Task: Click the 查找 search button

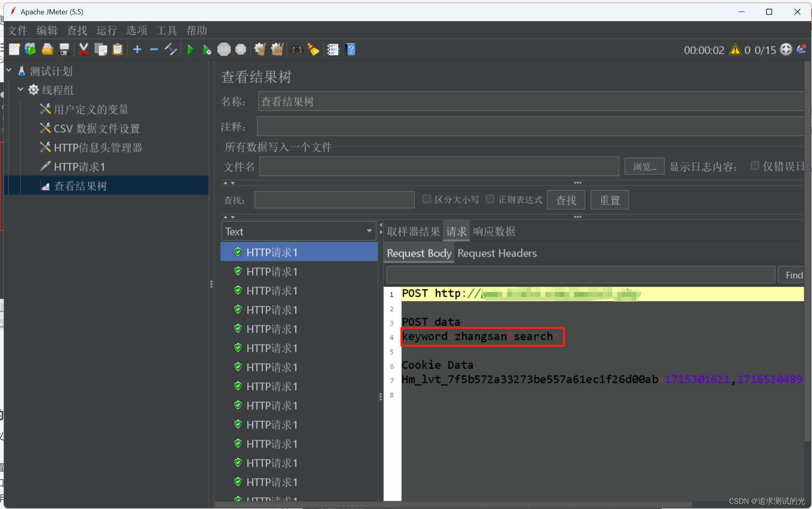Action: [566, 200]
